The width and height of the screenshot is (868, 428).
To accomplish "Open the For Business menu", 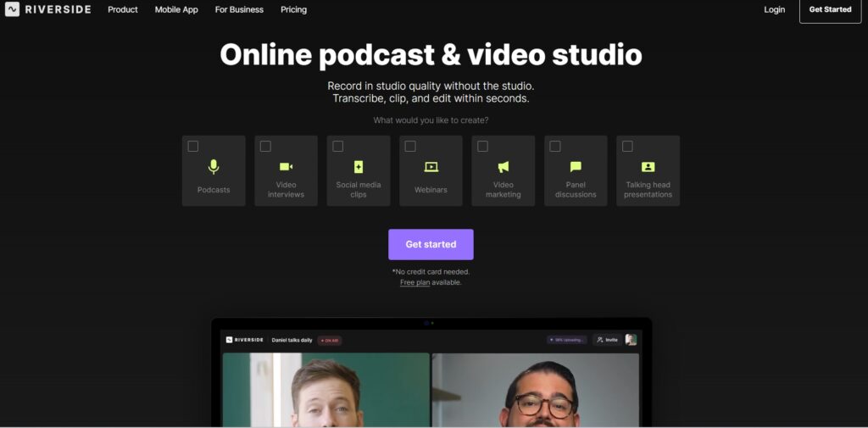I will [239, 10].
